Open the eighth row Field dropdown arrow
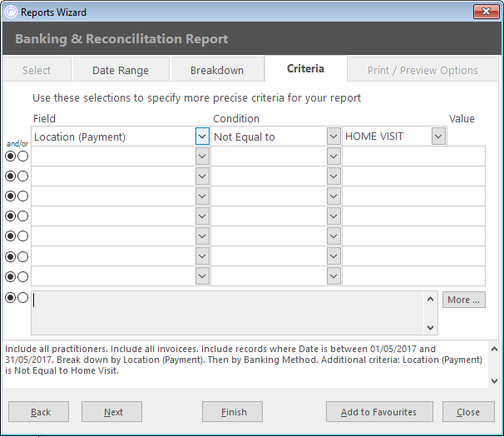The width and height of the screenshot is (504, 437). coord(202,276)
